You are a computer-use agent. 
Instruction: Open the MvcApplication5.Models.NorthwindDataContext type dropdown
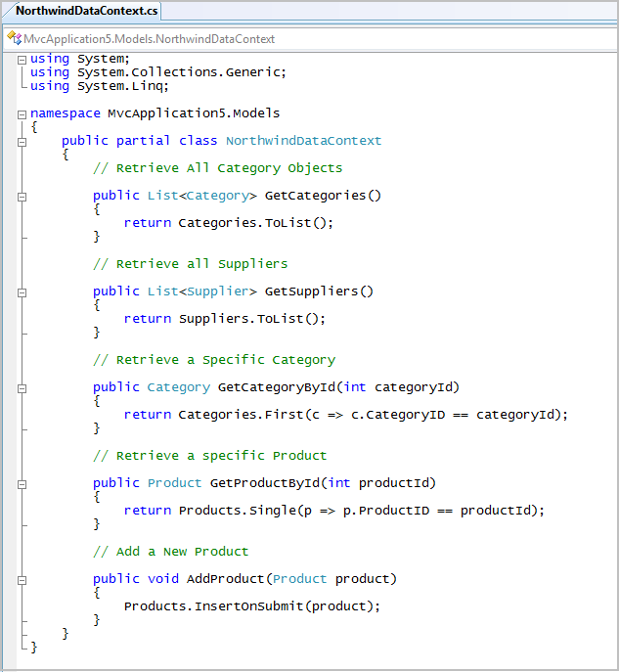(x=309, y=39)
